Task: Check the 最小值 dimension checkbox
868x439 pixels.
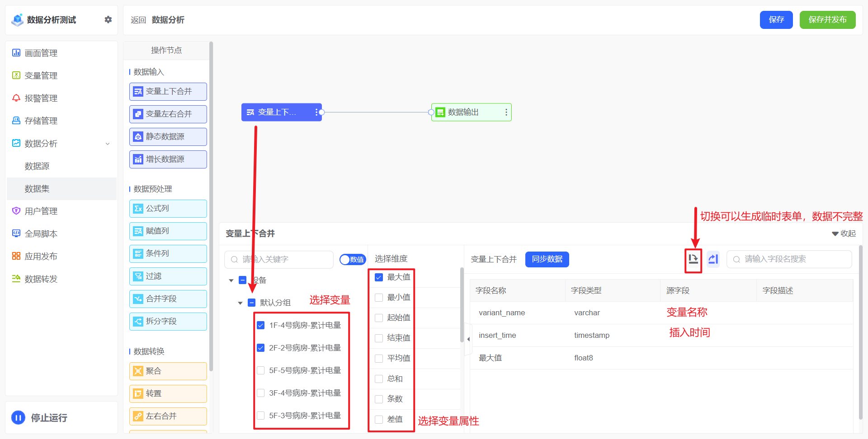Action: pos(379,298)
